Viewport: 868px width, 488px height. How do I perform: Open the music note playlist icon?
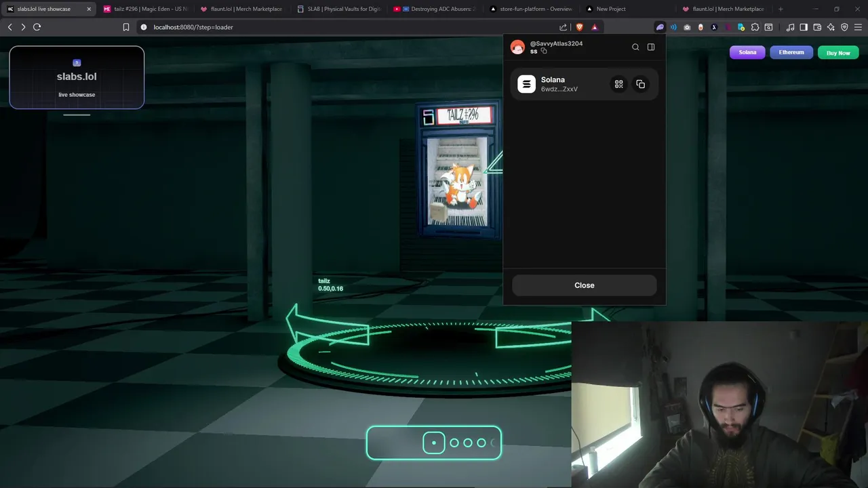(x=790, y=27)
